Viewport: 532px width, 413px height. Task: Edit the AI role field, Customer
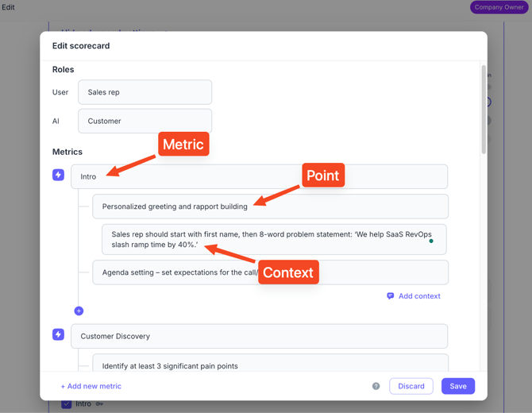145,121
